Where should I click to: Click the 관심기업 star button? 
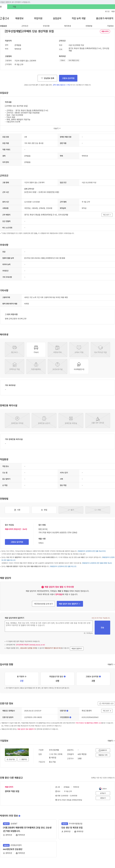click(x=11, y=759)
